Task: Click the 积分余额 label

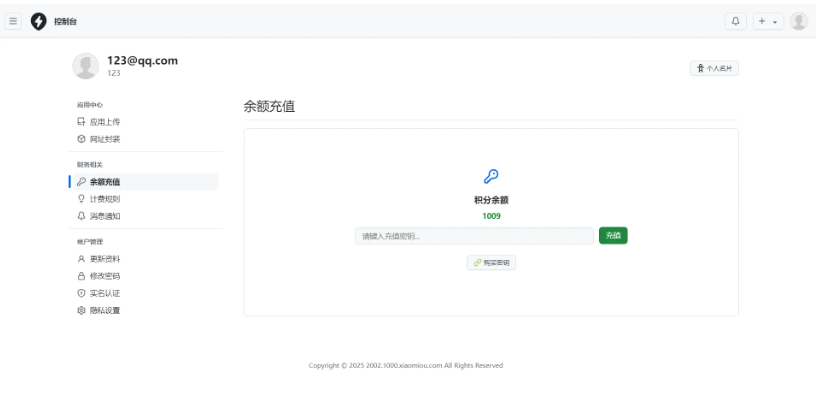Action: (491, 200)
